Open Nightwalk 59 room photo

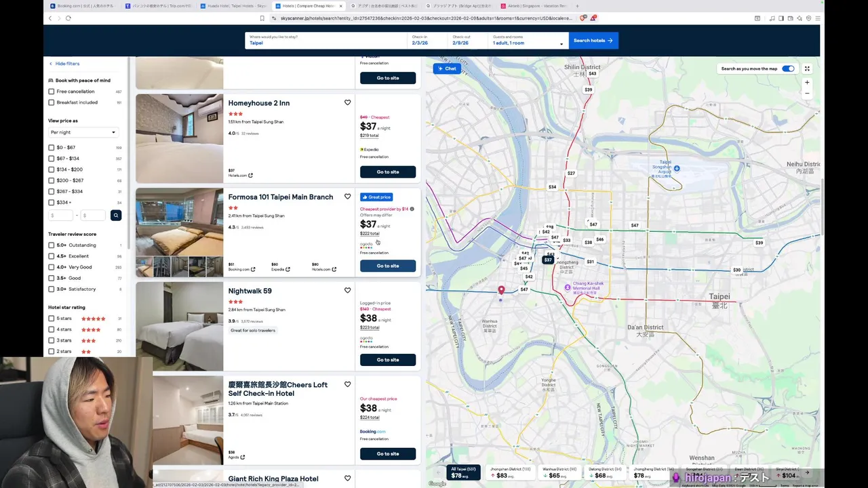pyautogui.click(x=179, y=326)
